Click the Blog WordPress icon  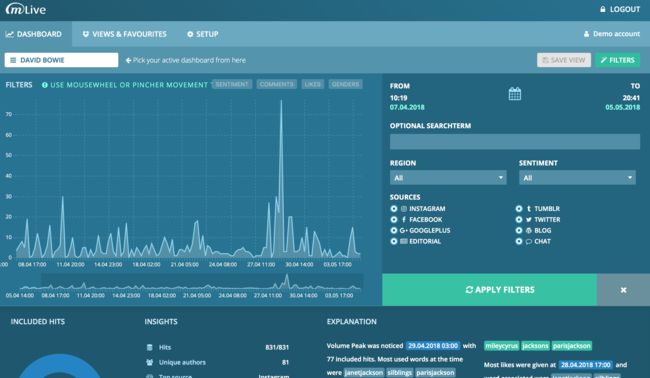click(529, 230)
